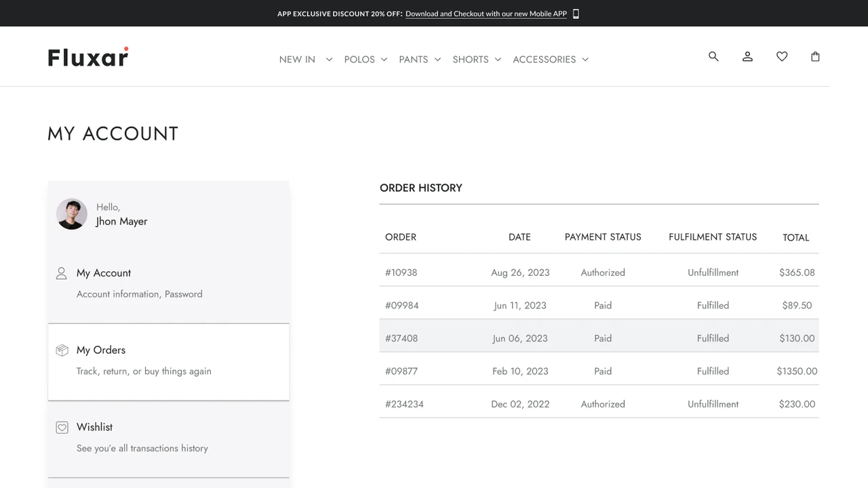Click the ORDER column header
This screenshot has width=868, height=488.
401,237
